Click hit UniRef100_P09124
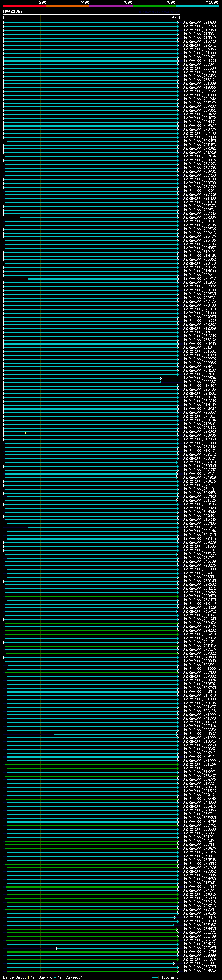Screen dimensions: 222x980 (199, 757)
